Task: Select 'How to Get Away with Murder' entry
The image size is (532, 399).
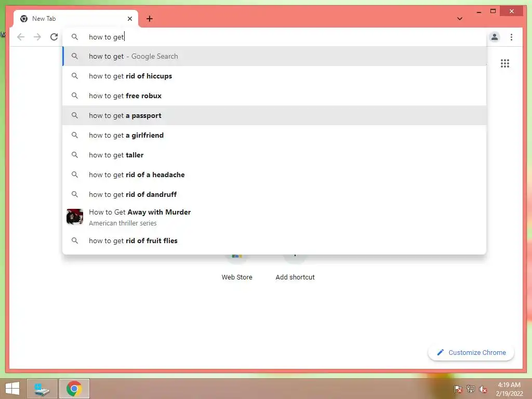Action: 274,217
